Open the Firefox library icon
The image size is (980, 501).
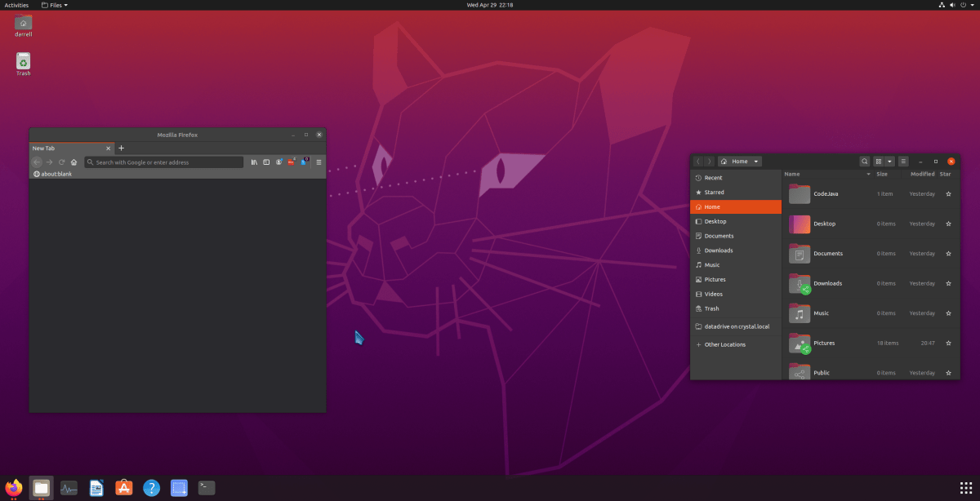(x=254, y=162)
